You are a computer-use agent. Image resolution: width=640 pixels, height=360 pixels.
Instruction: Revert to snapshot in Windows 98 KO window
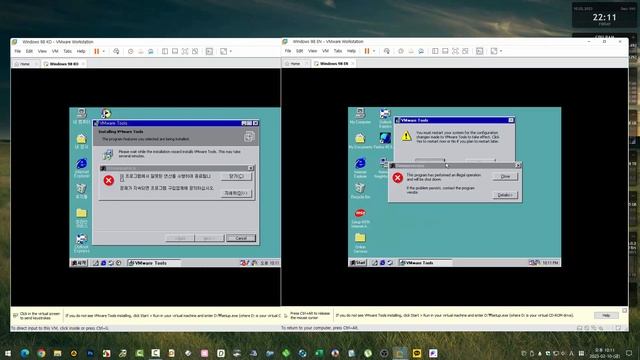[141, 51]
